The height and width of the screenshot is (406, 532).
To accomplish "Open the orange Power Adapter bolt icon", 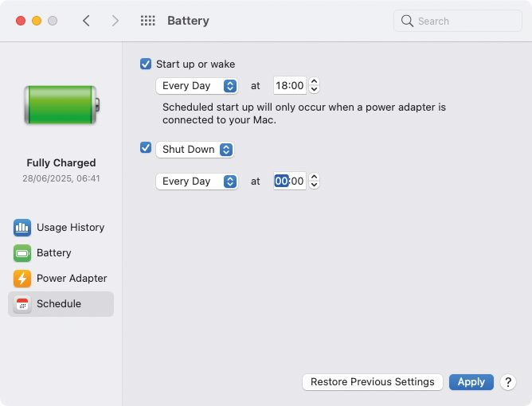I will 22,279.
